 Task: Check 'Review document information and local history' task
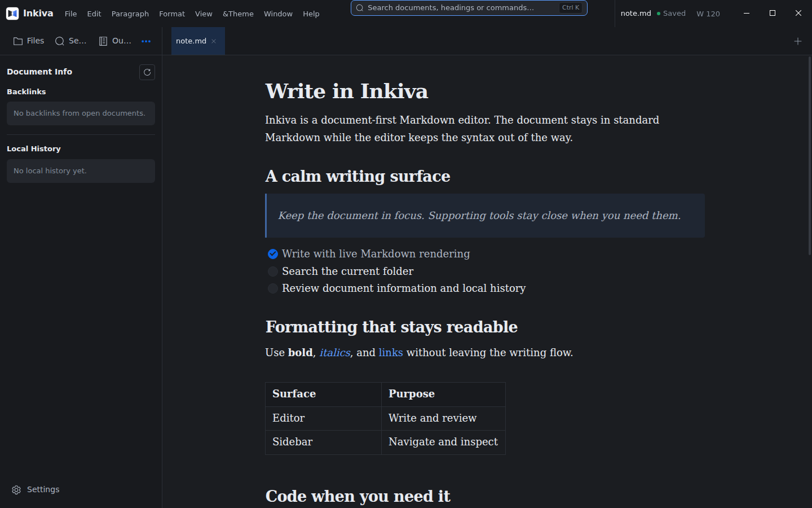(273, 288)
